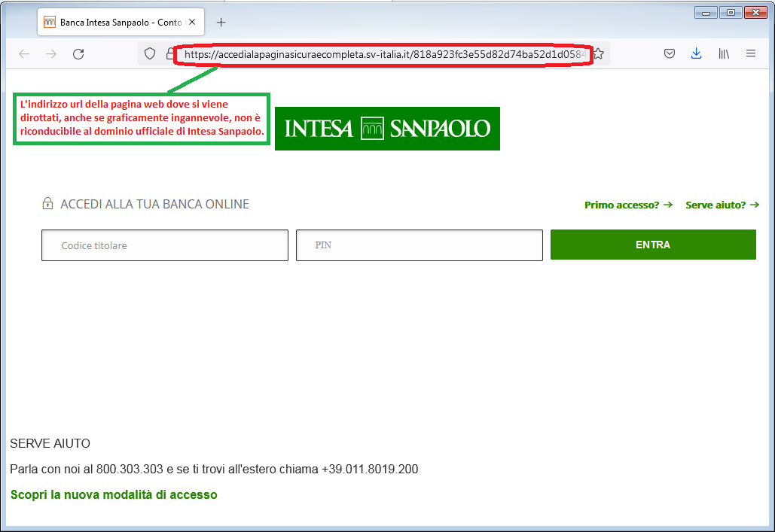Open the Library bookmarks and history
The width and height of the screenshot is (775, 532).
coord(724,53)
